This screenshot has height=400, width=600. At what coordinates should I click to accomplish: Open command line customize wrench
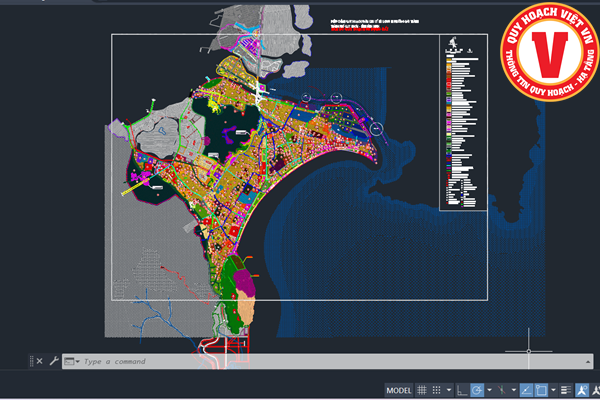click(53, 361)
